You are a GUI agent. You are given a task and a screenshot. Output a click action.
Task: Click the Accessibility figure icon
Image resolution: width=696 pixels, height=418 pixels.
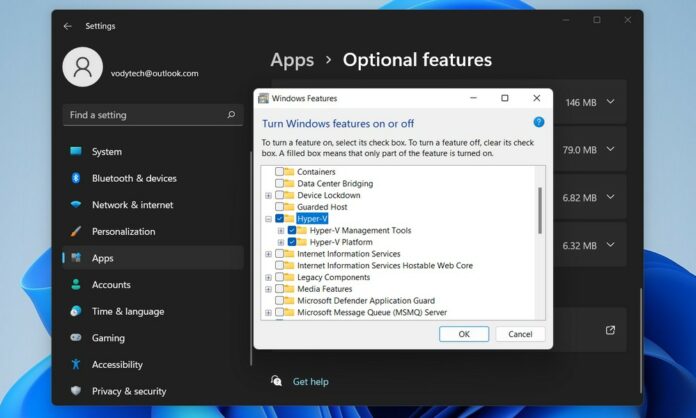76,364
